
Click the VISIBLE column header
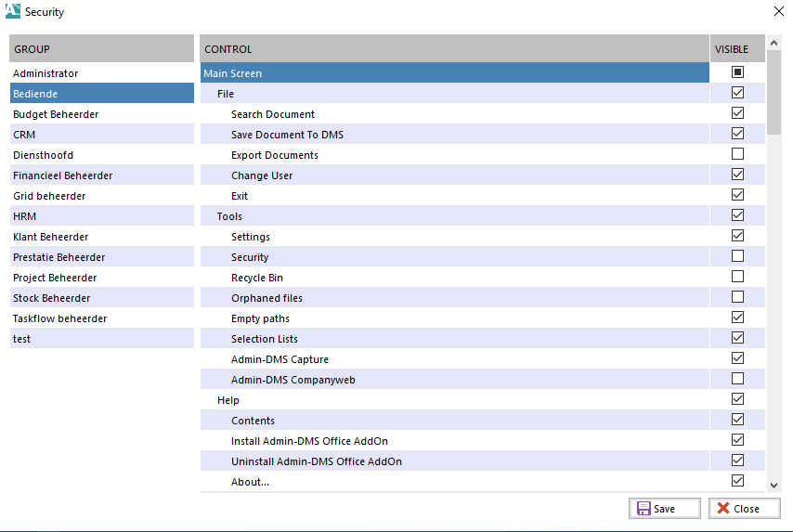[731, 49]
